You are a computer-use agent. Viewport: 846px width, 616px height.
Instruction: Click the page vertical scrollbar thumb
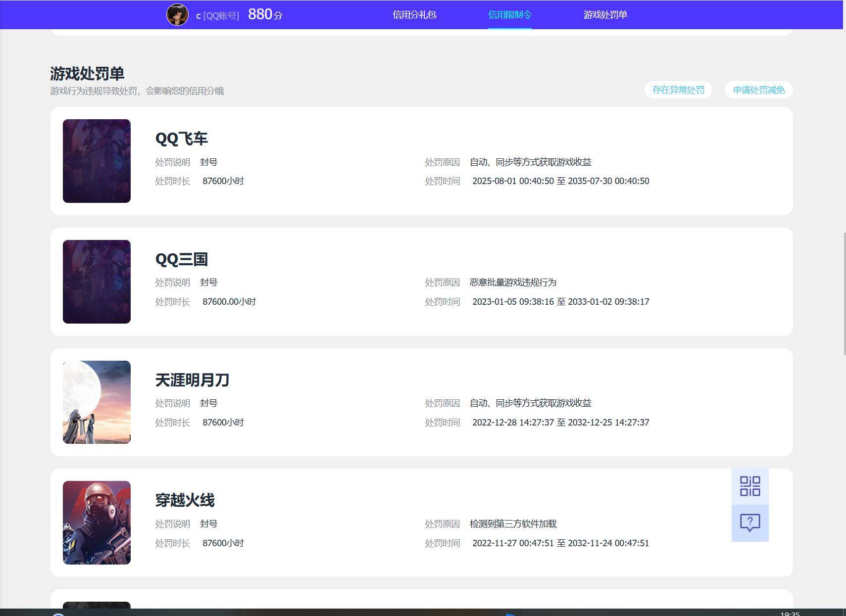[845, 293]
